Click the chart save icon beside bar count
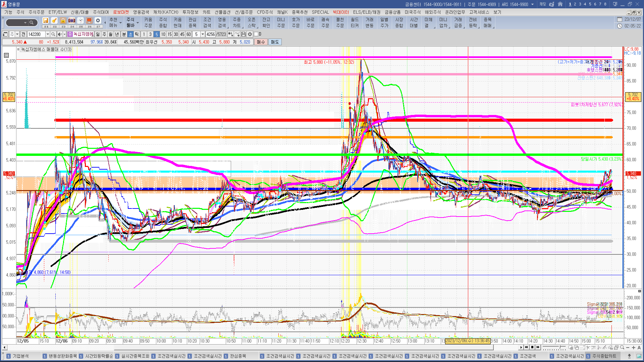 pos(244,34)
